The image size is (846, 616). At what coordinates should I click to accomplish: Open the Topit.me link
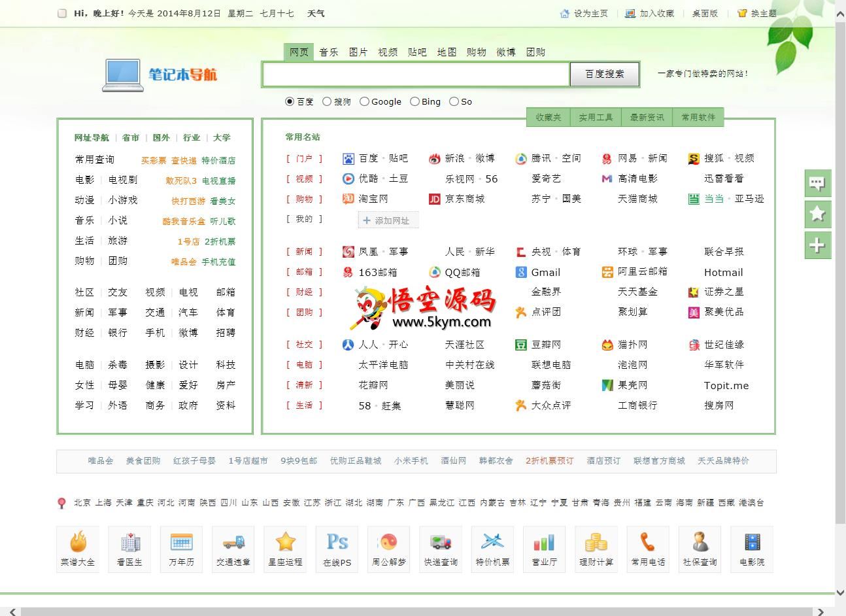pos(726,385)
